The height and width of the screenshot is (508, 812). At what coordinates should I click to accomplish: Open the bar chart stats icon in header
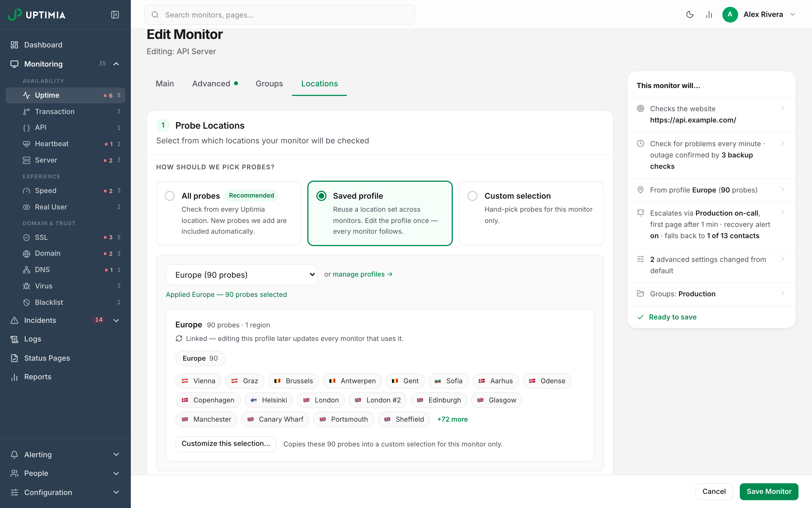coord(709,14)
